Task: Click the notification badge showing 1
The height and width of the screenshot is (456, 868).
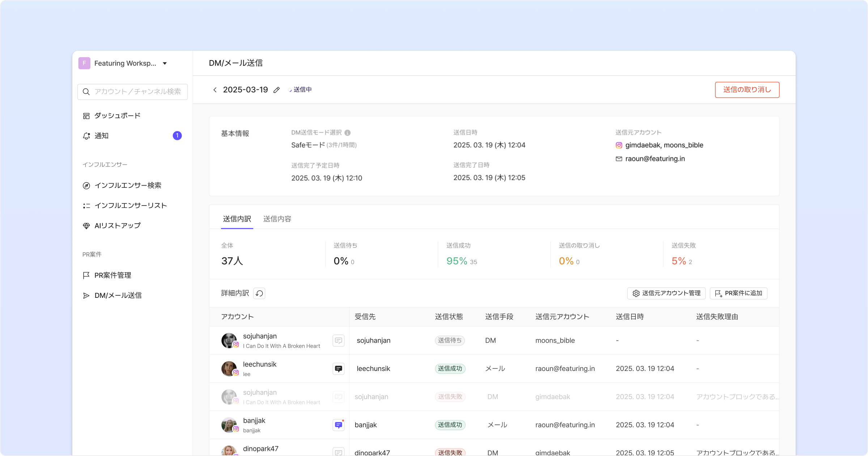Action: [x=177, y=136]
